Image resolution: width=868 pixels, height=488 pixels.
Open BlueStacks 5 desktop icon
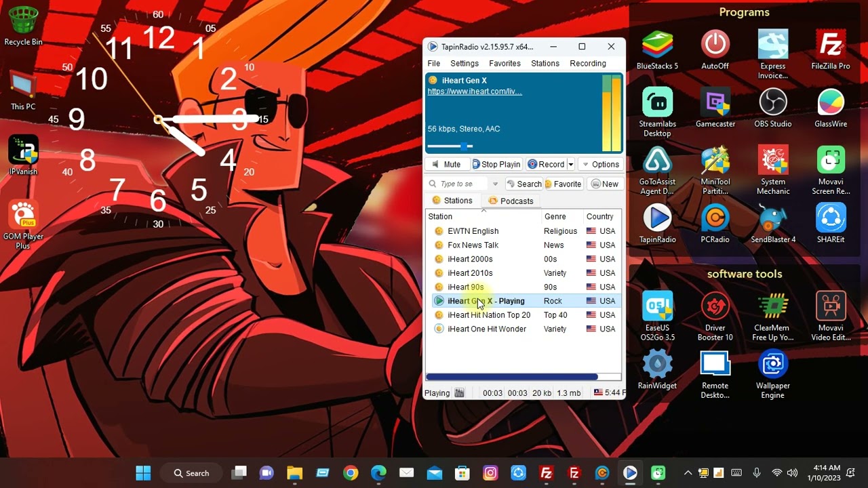657,51
